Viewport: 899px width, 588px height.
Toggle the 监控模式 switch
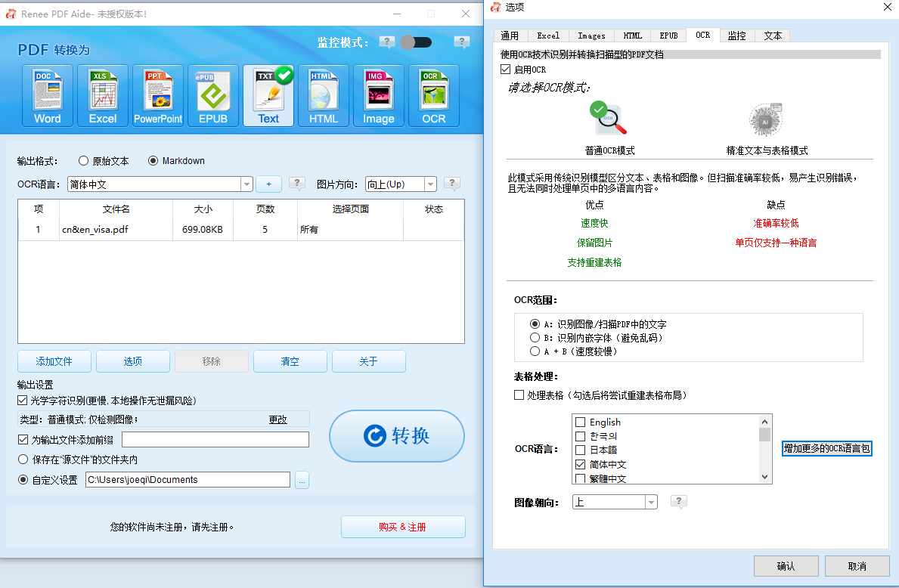(417, 43)
